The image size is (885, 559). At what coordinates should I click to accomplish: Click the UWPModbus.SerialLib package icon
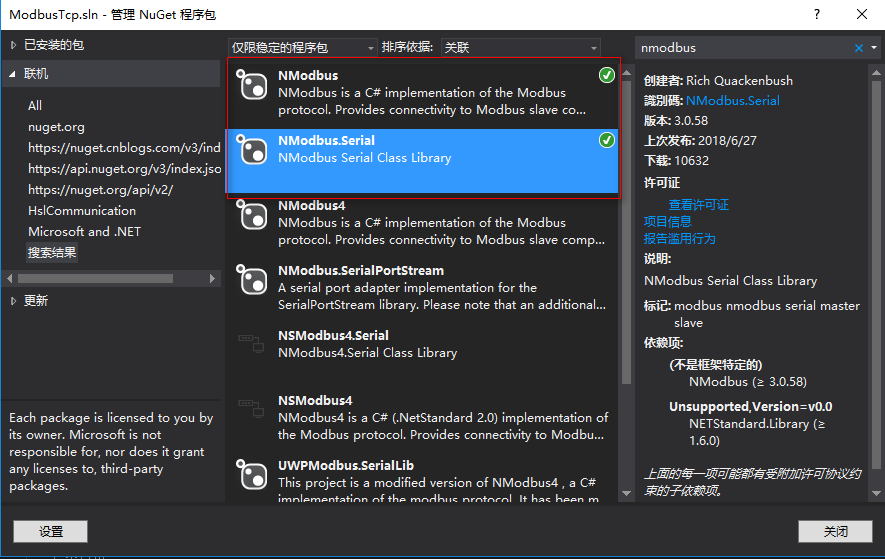click(x=252, y=474)
